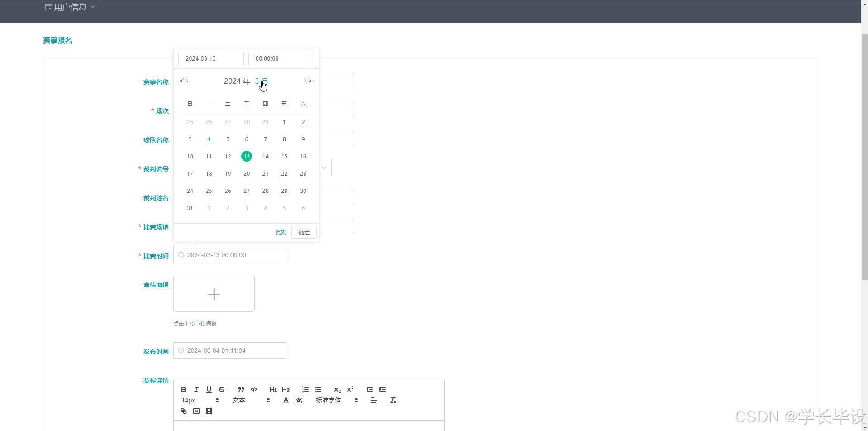Clear text formatting in editor
Screen dimensions: 868x431
[393, 400]
